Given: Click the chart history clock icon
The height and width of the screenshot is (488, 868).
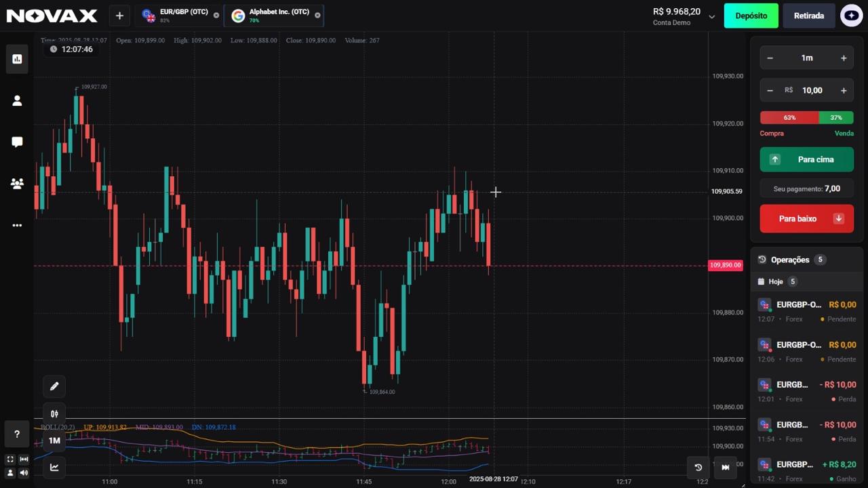Looking at the screenshot, I should pyautogui.click(x=698, y=467).
